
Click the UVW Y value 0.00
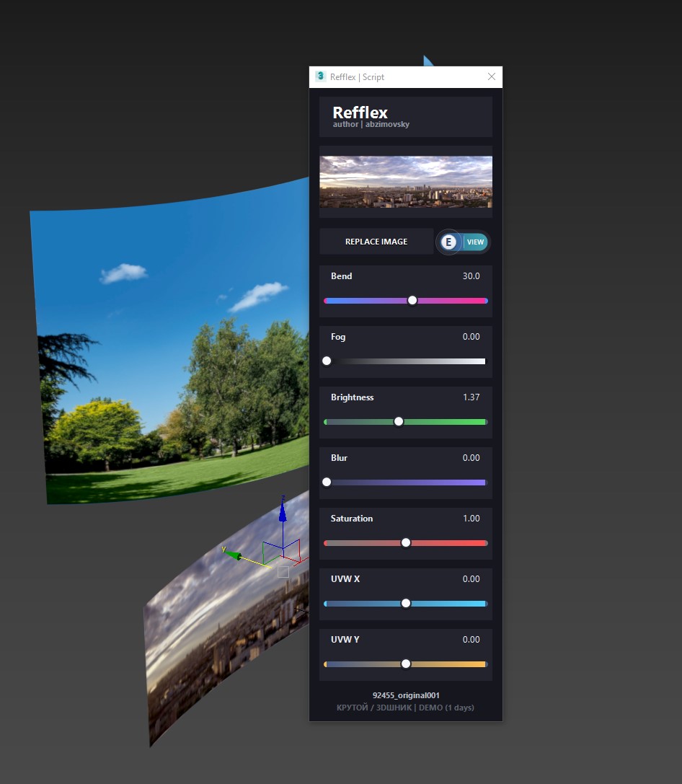click(x=471, y=640)
